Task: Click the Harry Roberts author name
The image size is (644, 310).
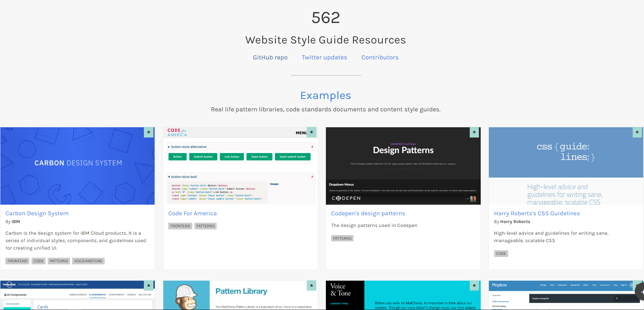Action: (x=515, y=222)
